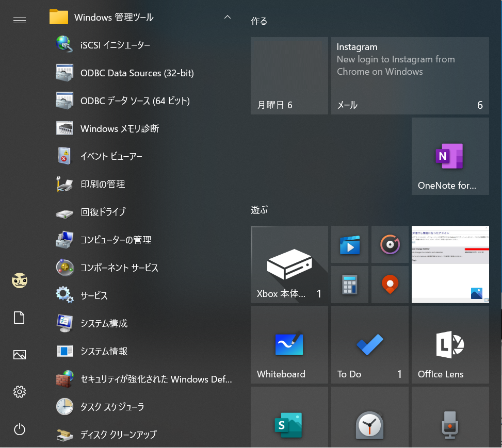Click the user account avatar
This screenshot has width=502, height=448.
[20, 280]
